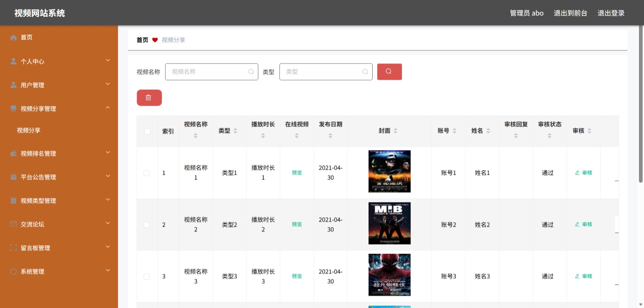Click search icon inside 视频名称 field
The width and height of the screenshot is (644, 308).
click(251, 72)
